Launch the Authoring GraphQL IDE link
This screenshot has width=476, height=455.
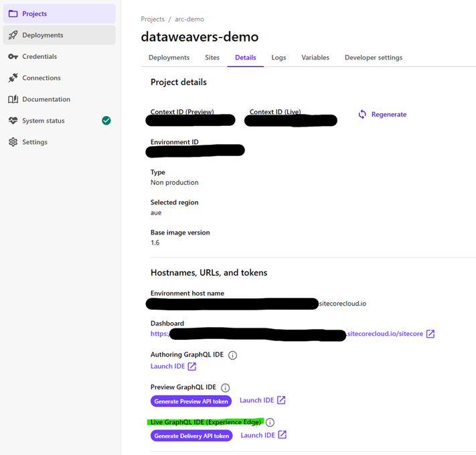pos(173,366)
